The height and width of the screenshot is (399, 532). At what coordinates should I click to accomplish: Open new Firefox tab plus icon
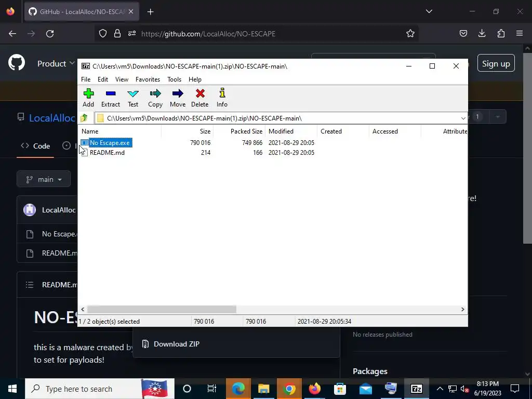click(x=150, y=12)
